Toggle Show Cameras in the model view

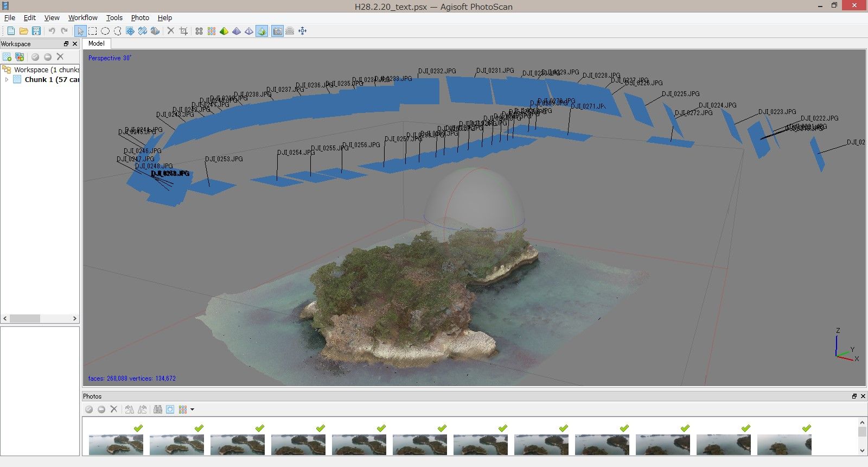[277, 31]
